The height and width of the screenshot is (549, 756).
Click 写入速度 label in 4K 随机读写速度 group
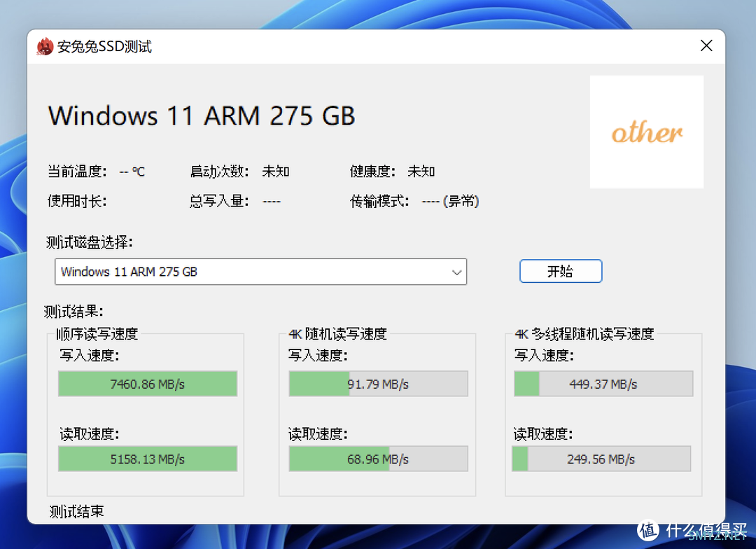tap(318, 356)
